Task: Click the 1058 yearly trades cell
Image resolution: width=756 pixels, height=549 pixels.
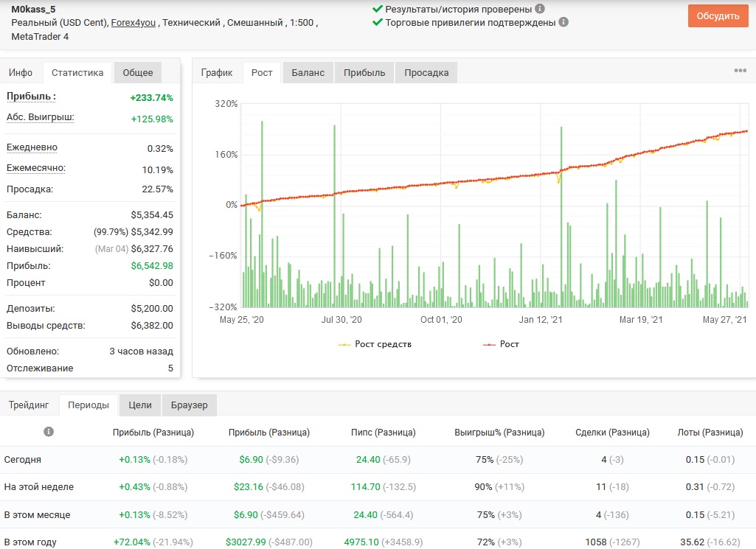Action: click(x=596, y=542)
